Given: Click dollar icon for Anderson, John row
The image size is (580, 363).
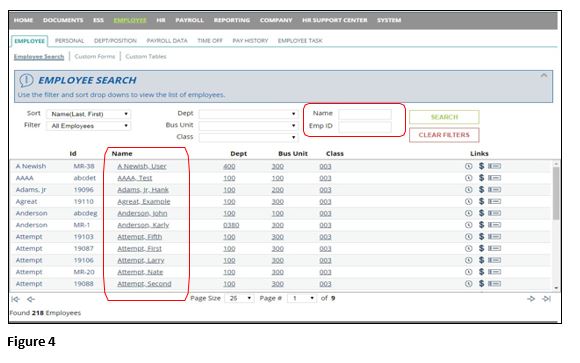Looking at the screenshot, I should (481, 213).
